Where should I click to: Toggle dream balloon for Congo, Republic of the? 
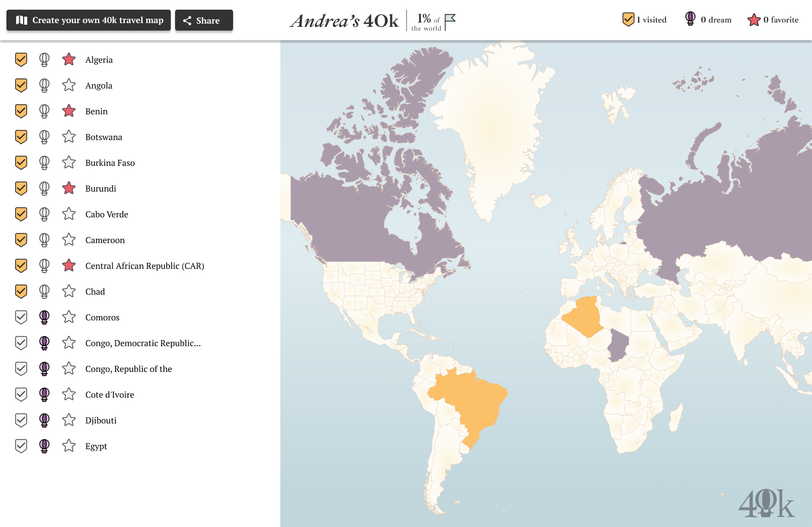click(x=45, y=369)
